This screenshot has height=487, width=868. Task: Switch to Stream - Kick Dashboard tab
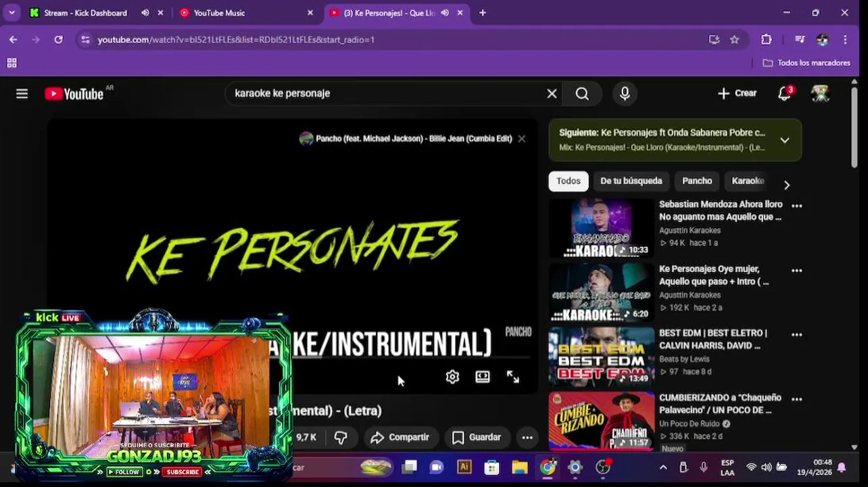[x=85, y=13]
